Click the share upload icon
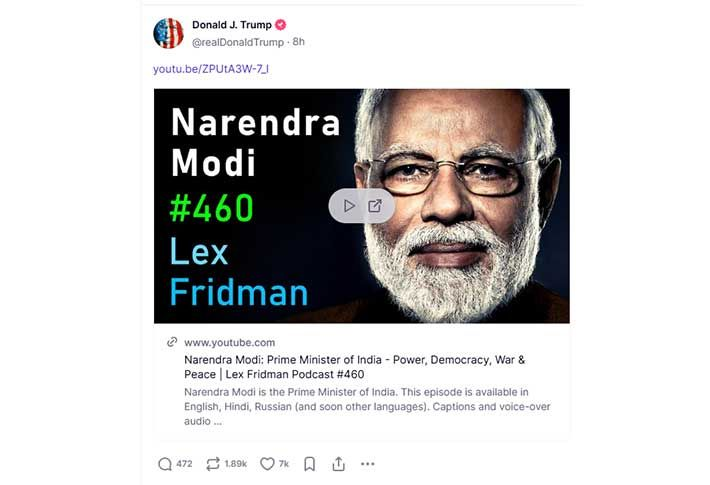 click(338, 464)
